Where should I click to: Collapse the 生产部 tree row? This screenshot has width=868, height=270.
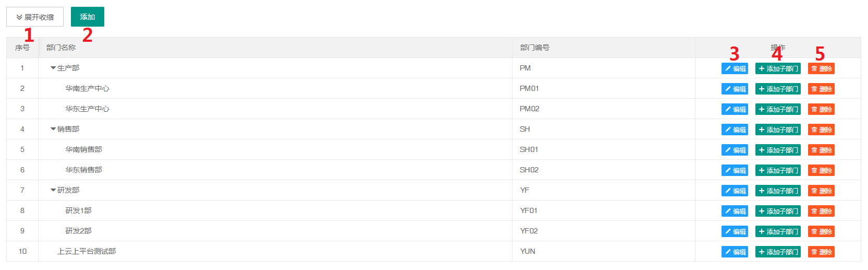[53, 68]
